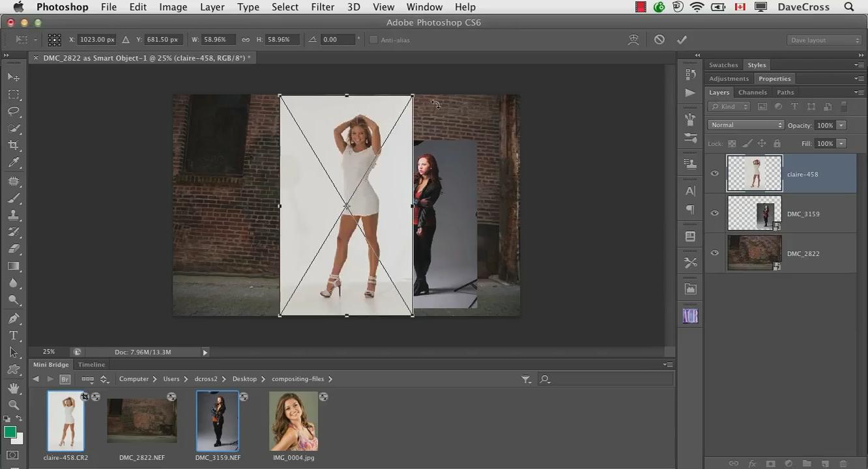Open the Opacity slider dropdown arrow

point(841,125)
